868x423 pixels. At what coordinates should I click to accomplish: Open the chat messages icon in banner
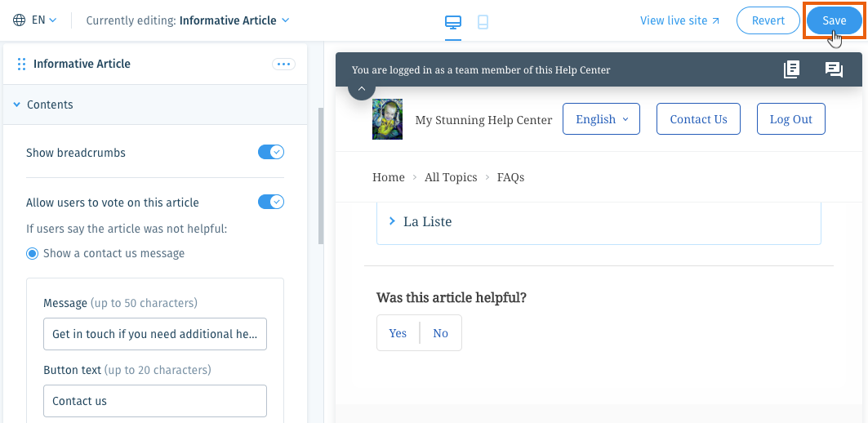(x=834, y=69)
